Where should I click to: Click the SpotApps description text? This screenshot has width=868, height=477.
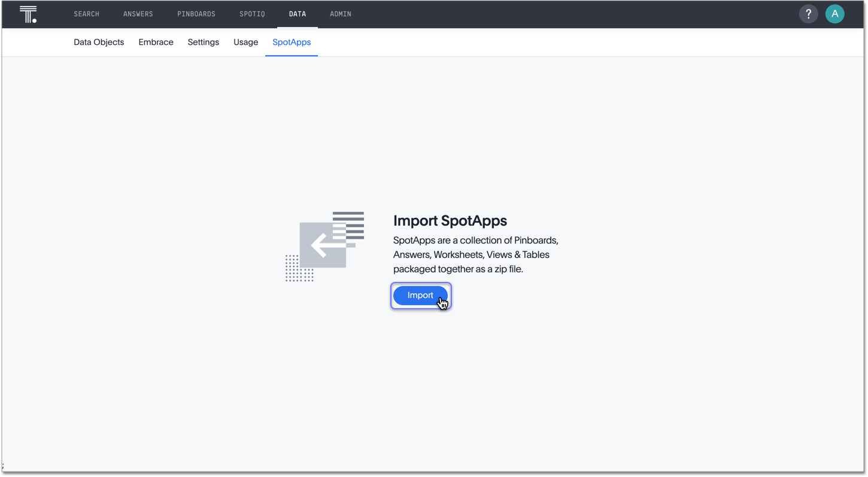coord(475,254)
